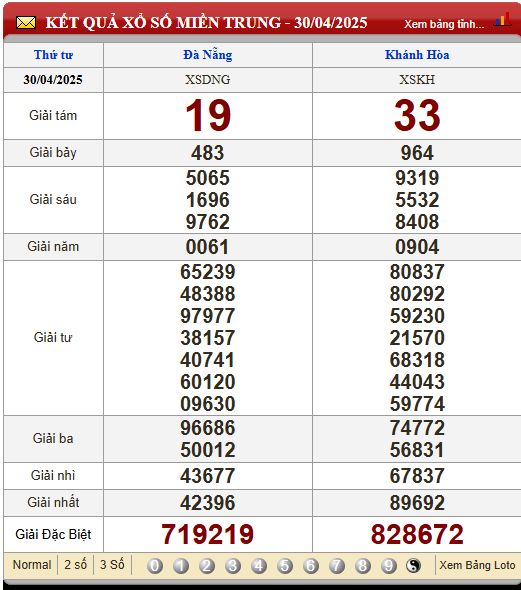Screen dimensions: 521x590
Task: Click Giải tư number 38157
Action: pos(208,338)
